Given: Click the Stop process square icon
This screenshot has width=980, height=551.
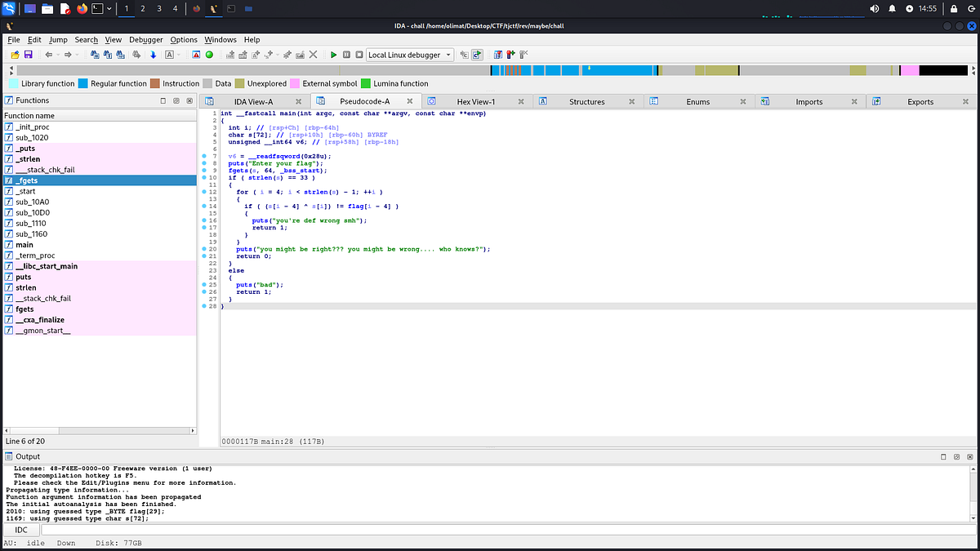Looking at the screenshot, I should [x=359, y=55].
